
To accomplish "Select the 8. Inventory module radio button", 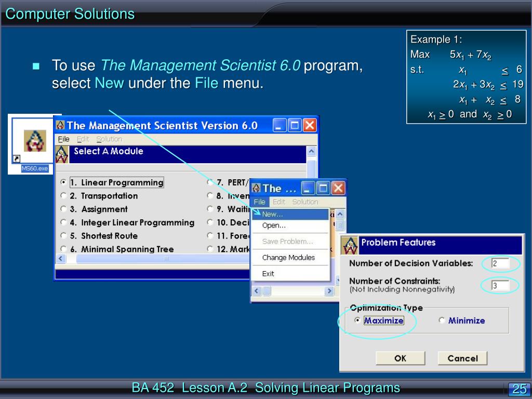I will coord(210,196).
